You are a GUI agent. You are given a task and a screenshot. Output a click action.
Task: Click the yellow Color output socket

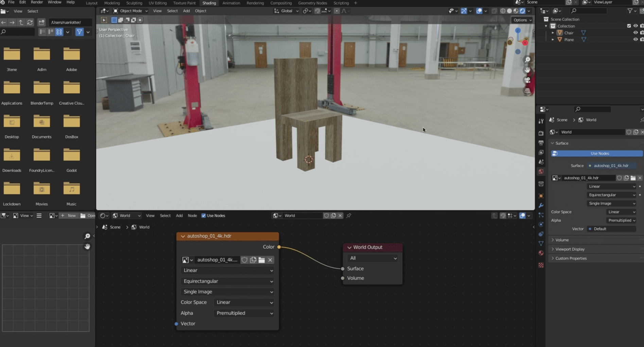(279, 247)
